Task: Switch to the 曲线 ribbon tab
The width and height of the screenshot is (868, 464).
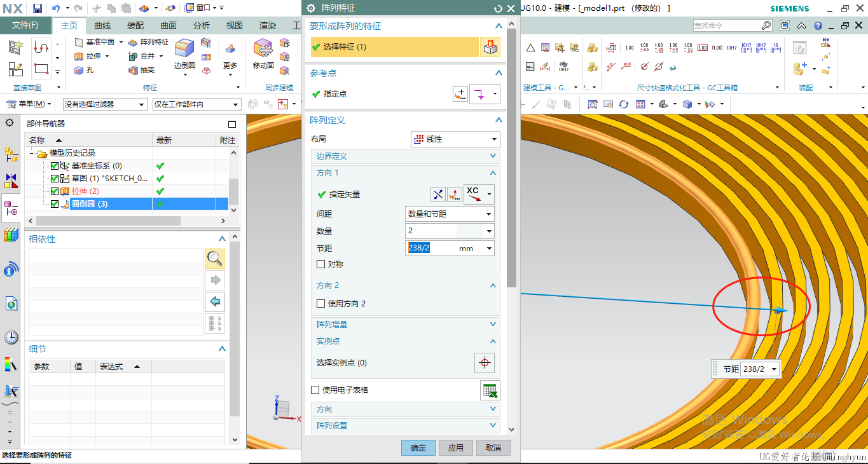Action: point(102,25)
